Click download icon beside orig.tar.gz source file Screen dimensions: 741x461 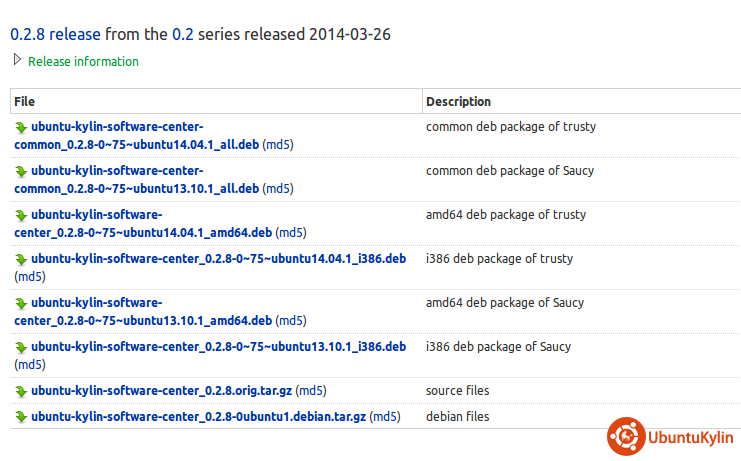pos(21,391)
